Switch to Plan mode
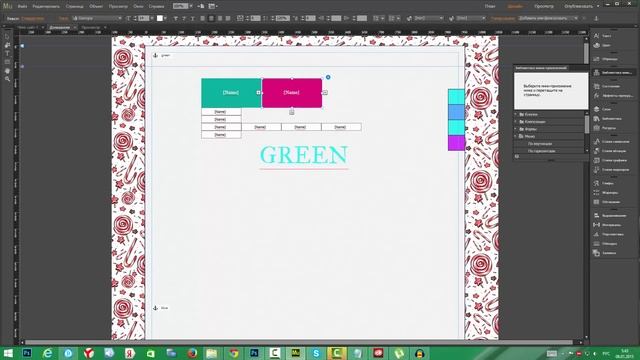Image resolution: width=640 pixels, height=360 pixels. pyautogui.click(x=490, y=6)
